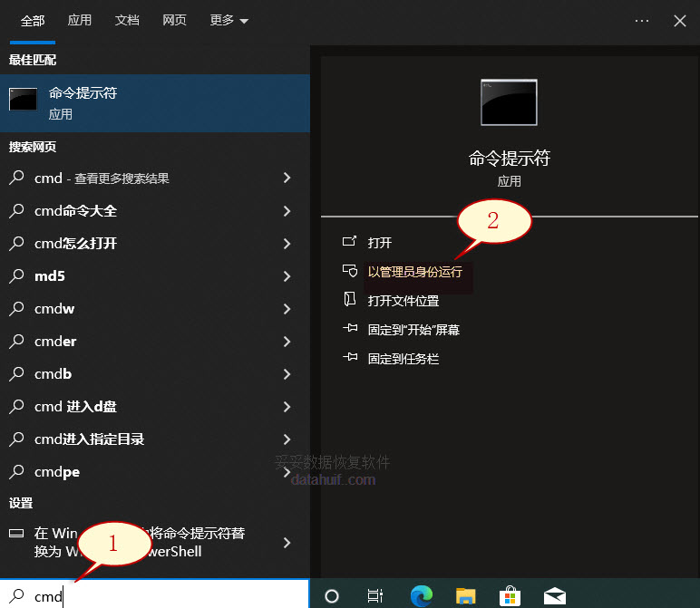This screenshot has height=608, width=700.
Task: Click the file location icon beside 打开文件位置
Action: point(350,299)
